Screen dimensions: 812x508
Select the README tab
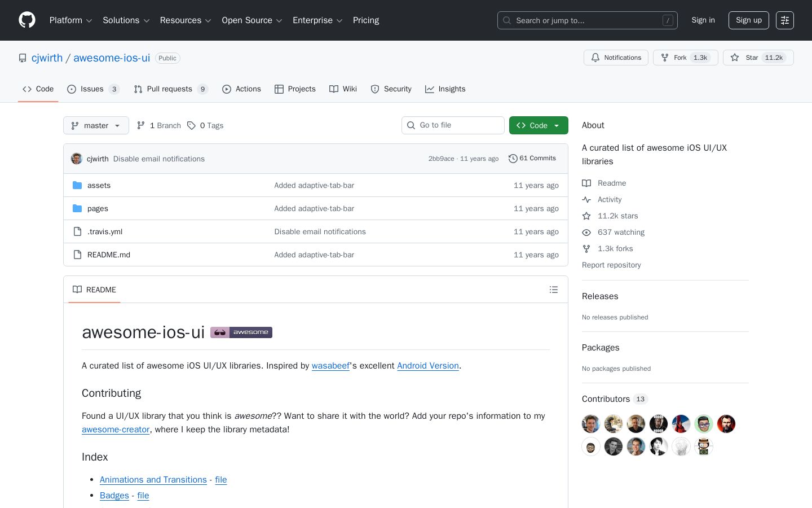94,290
